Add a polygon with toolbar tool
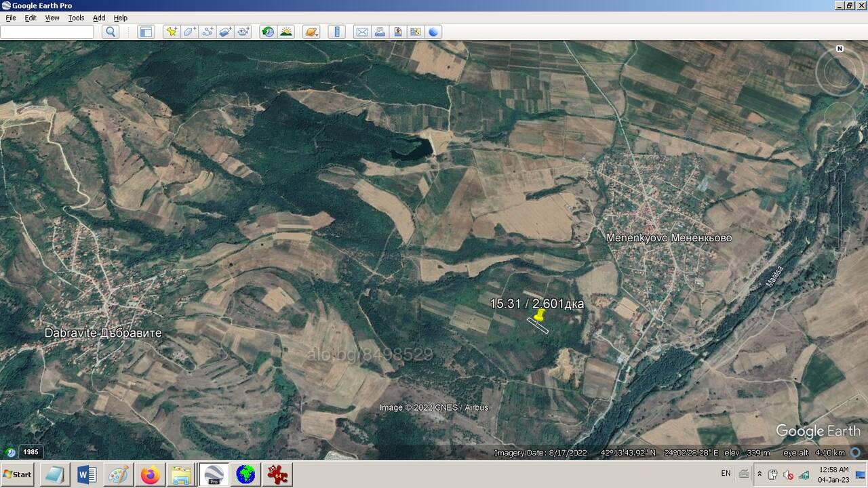 point(190,32)
